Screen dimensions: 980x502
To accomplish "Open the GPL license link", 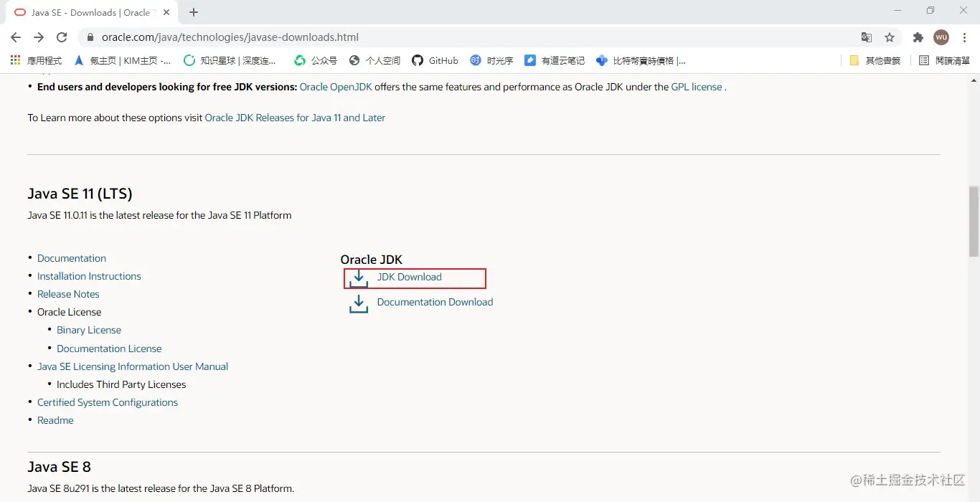I will point(697,87).
